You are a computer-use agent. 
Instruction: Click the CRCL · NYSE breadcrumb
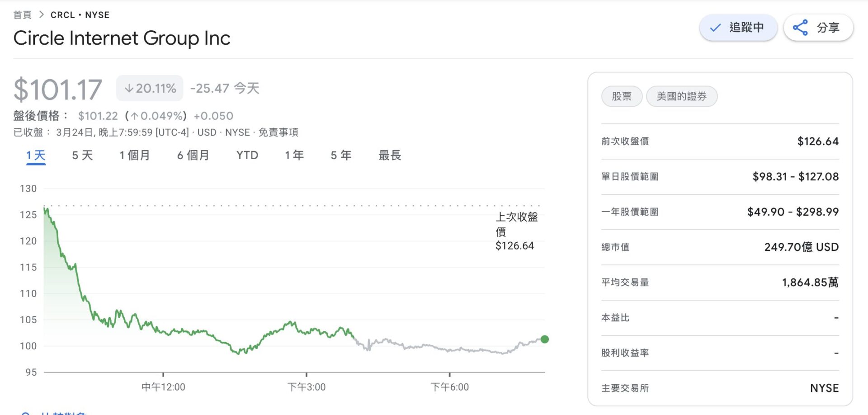(x=80, y=14)
